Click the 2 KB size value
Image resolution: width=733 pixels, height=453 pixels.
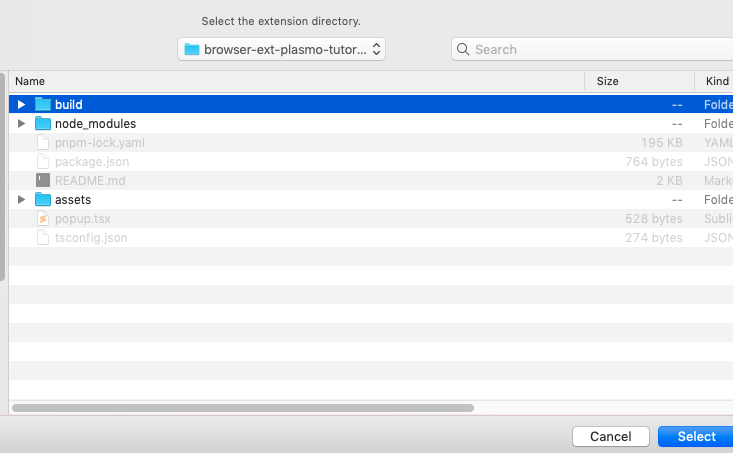pos(669,180)
